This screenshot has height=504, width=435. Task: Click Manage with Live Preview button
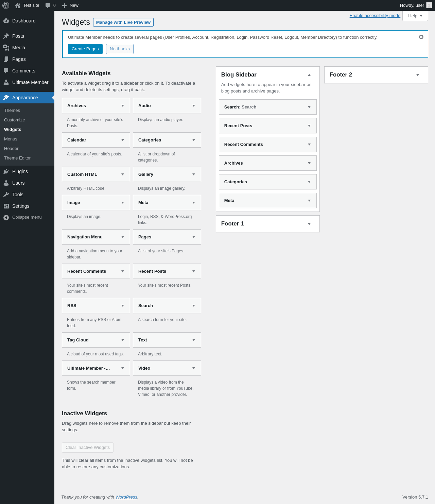[123, 22]
